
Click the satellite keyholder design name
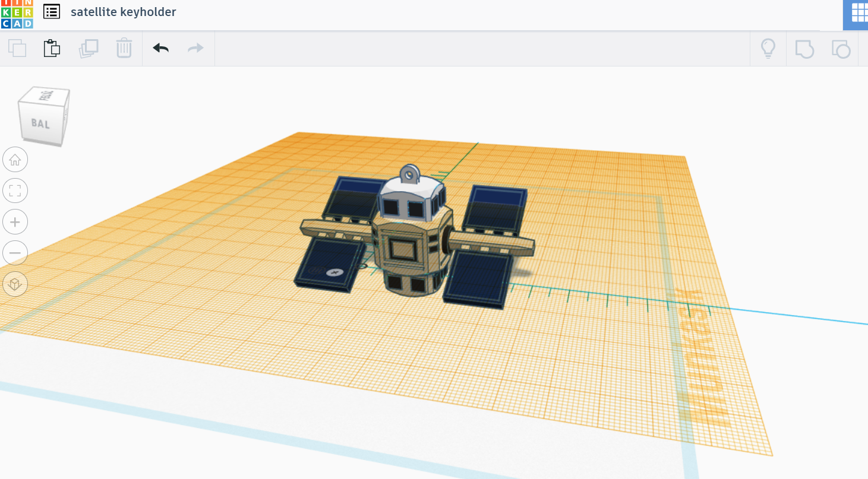[x=124, y=12]
